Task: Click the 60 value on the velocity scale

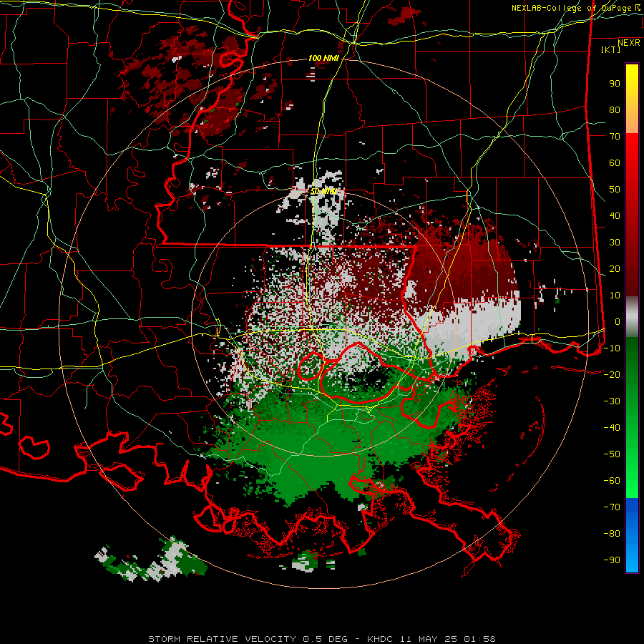Action: coord(615,163)
